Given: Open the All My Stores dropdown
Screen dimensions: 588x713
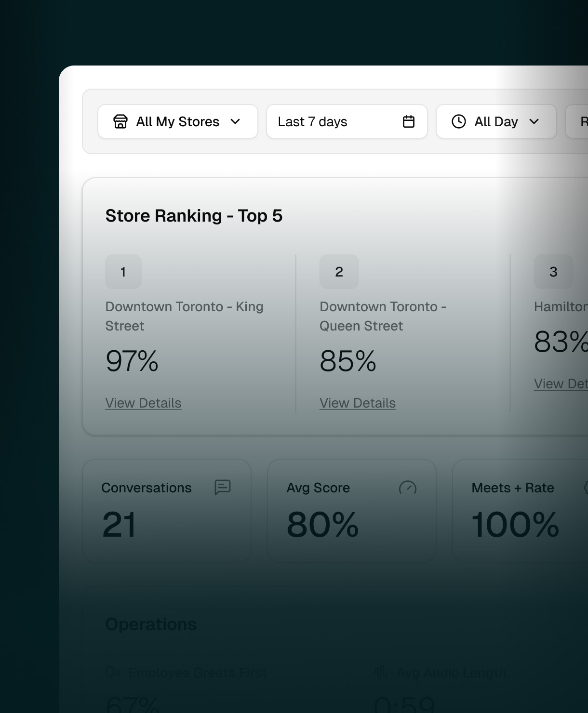Looking at the screenshot, I should click(178, 121).
